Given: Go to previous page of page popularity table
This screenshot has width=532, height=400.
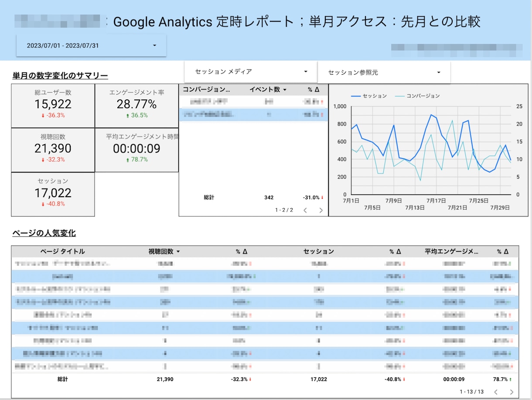Looking at the screenshot, I should [496, 392].
